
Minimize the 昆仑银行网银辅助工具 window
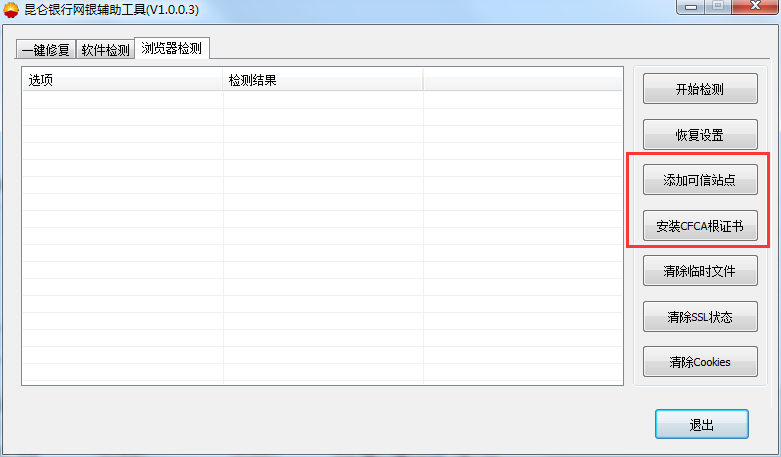(691, 6)
